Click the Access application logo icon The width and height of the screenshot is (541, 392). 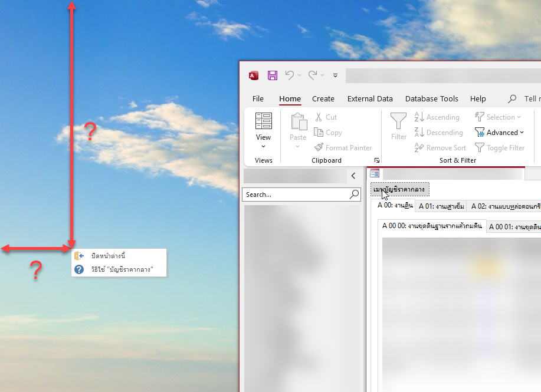coord(254,75)
